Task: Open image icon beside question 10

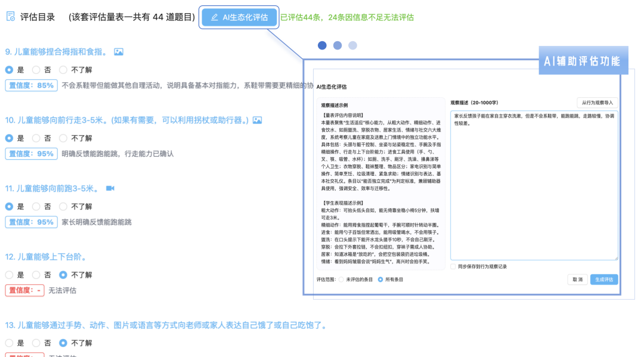Action: (257, 120)
